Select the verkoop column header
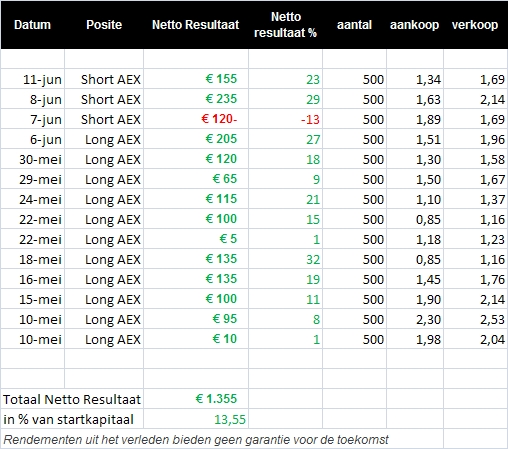 [x=475, y=25]
